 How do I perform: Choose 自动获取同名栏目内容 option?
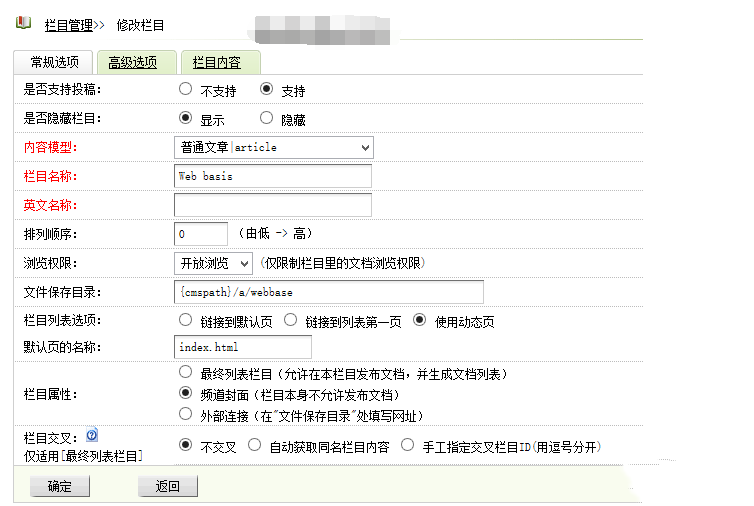254,446
